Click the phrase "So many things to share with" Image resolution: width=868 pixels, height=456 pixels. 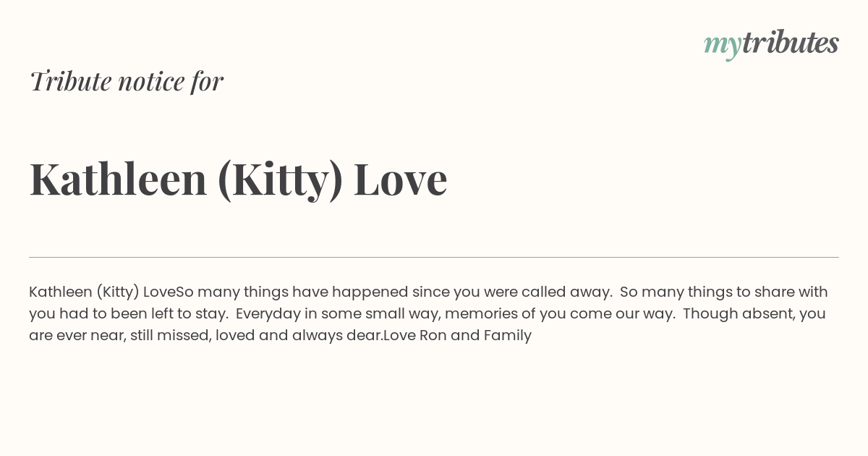coord(724,292)
